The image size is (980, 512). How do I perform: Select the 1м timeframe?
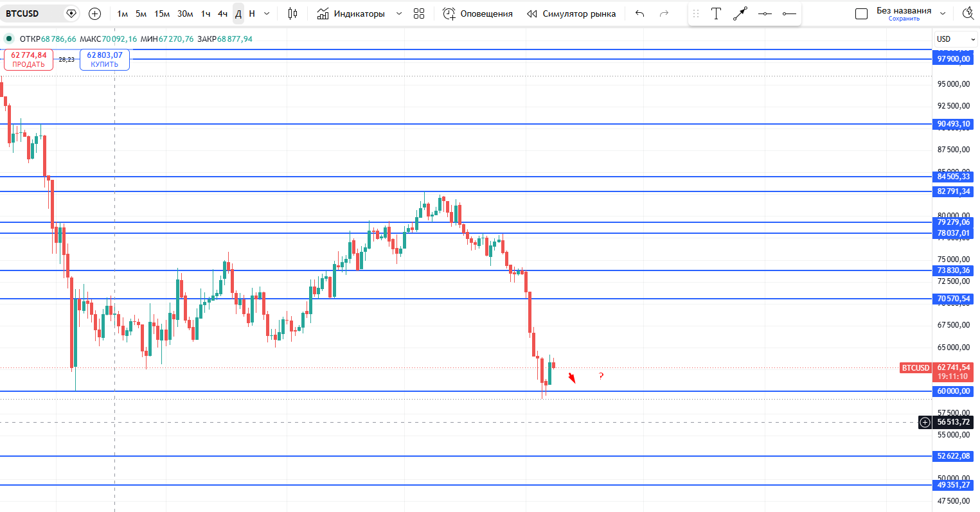coord(122,13)
